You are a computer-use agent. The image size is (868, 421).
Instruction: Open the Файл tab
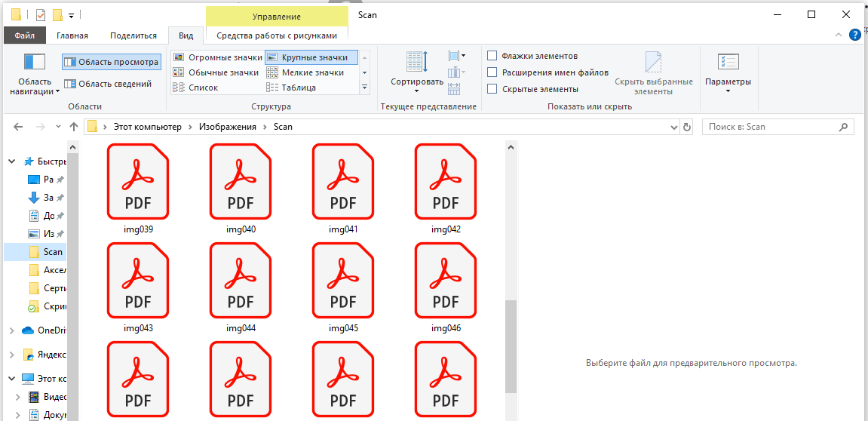[25, 36]
